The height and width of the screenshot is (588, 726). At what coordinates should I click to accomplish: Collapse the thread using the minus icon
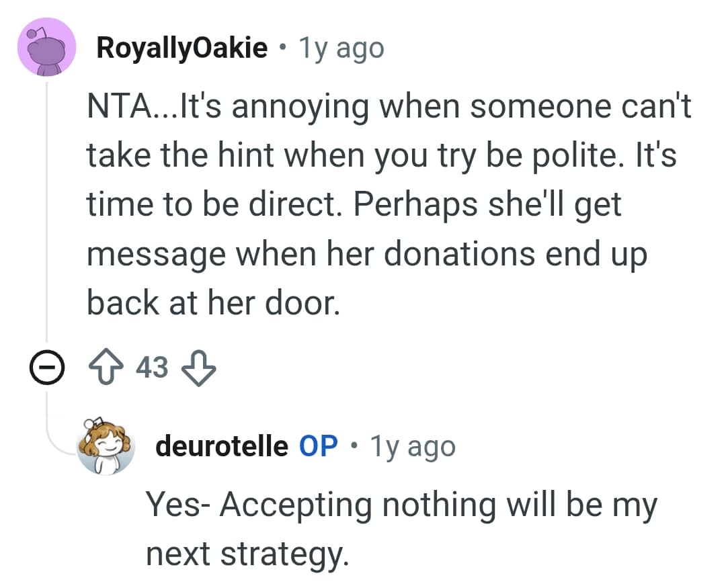click(x=46, y=367)
